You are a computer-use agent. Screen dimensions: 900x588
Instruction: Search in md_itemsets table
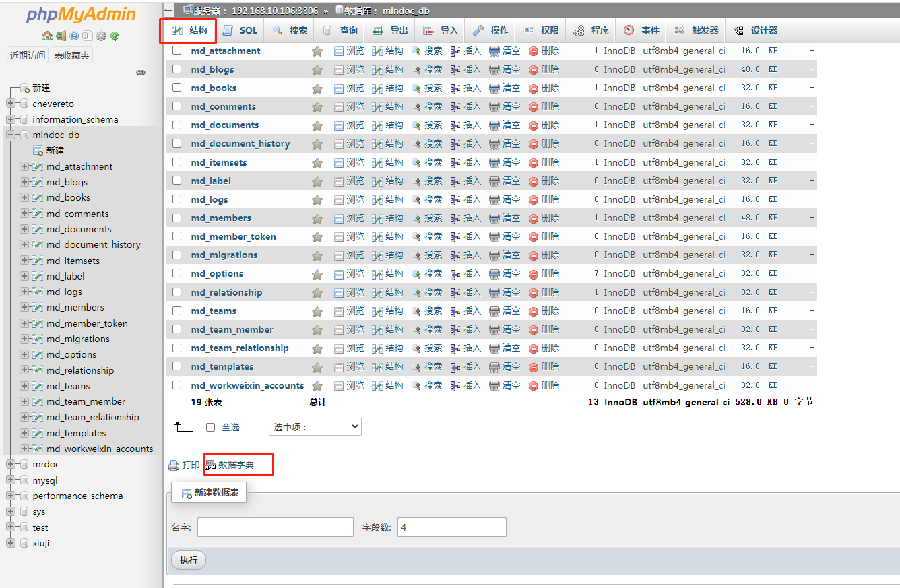coord(427,162)
